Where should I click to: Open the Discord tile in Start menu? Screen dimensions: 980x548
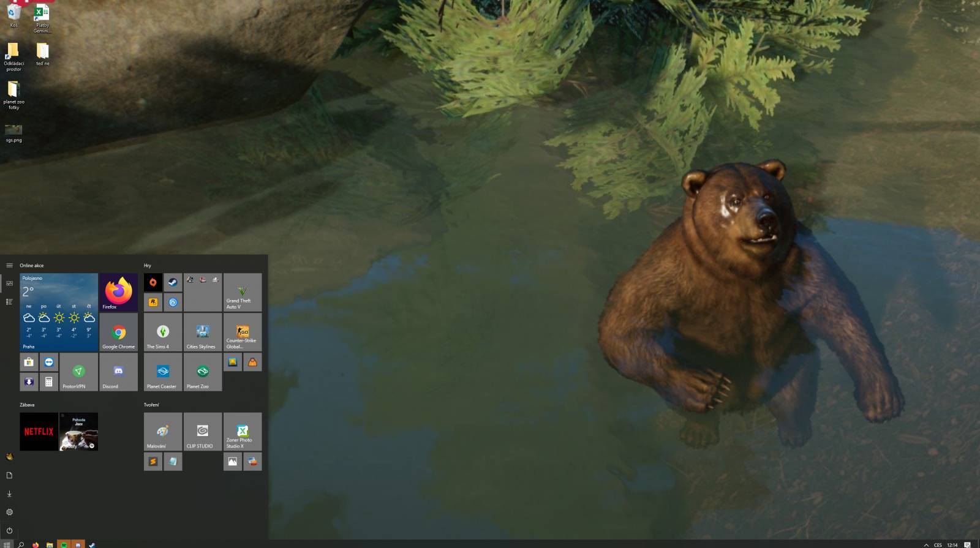pos(119,372)
